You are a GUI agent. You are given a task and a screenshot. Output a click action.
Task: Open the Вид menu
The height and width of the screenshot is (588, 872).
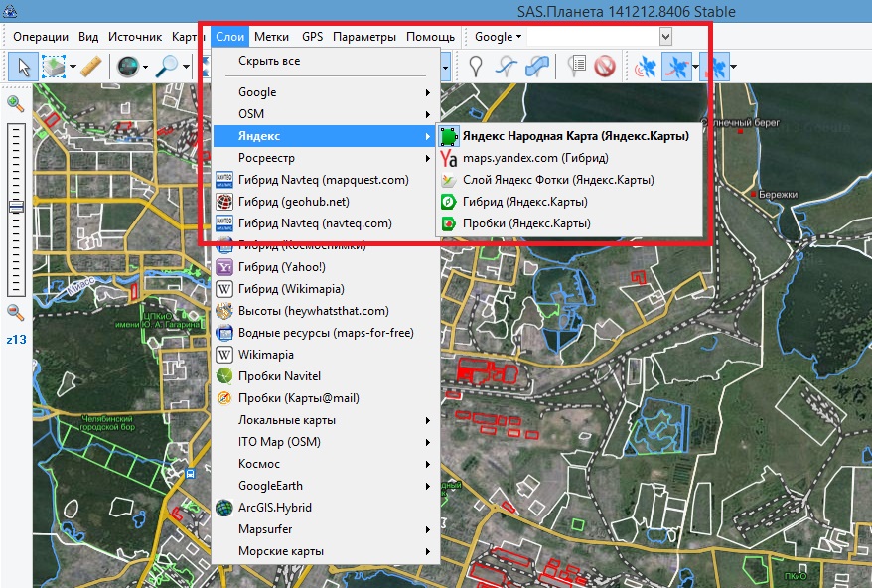coord(88,37)
